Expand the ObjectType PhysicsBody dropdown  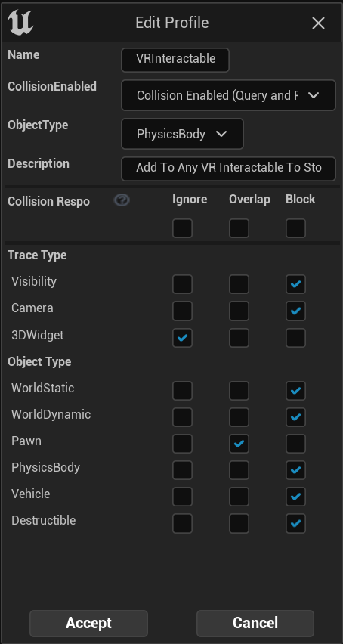click(x=182, y=134)
